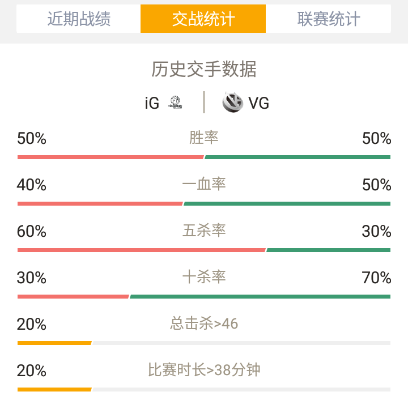Click the 胜率 label

click(x=204, y=138)
